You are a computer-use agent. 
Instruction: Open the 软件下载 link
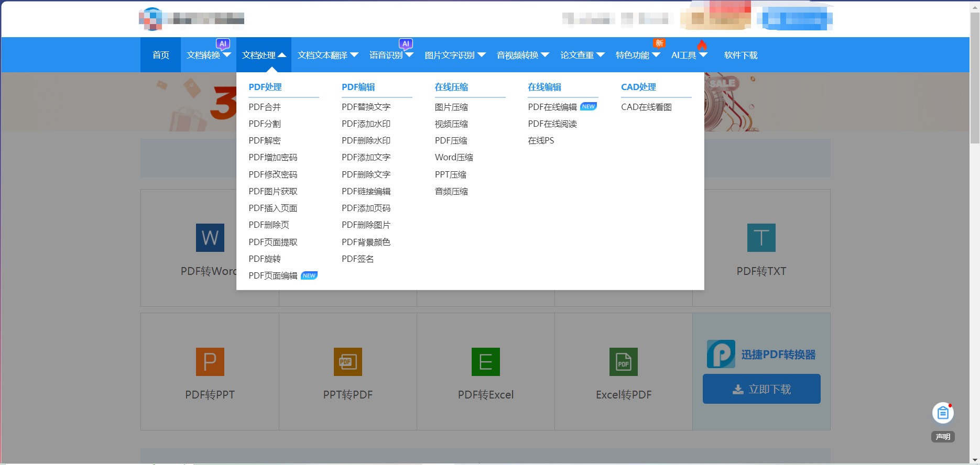click(x=741, y=55)
